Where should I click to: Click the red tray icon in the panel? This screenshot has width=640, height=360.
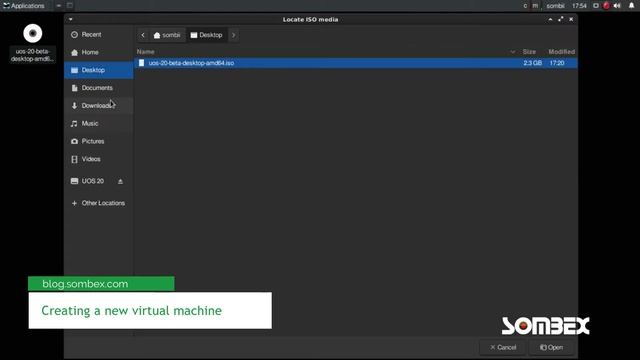tap(606, 6)
